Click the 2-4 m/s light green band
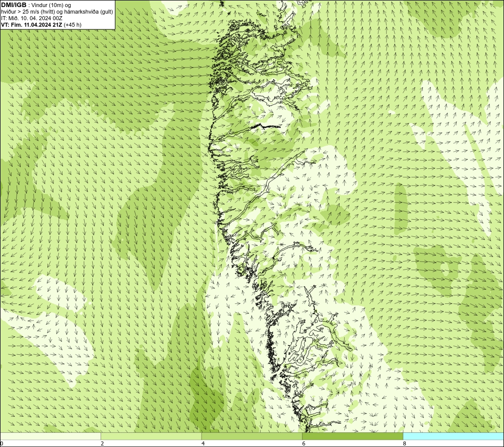 [151, 436]
